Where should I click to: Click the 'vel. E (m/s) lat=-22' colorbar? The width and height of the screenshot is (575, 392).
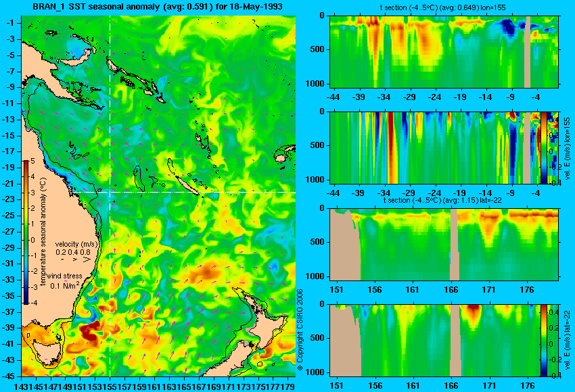[543, 341]
